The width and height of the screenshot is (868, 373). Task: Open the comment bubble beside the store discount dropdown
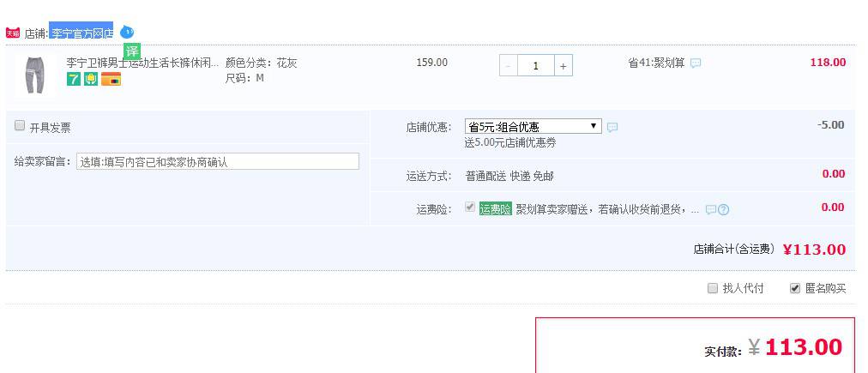[612, 127]
